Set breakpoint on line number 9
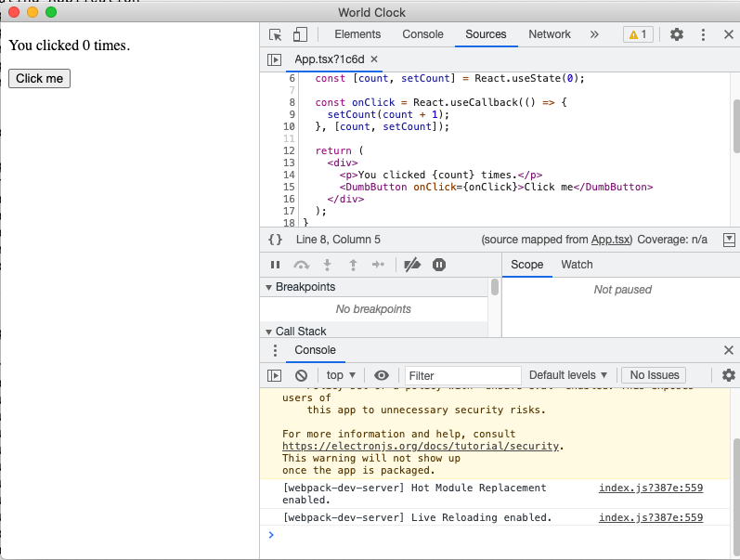 (x=292, y=115)
